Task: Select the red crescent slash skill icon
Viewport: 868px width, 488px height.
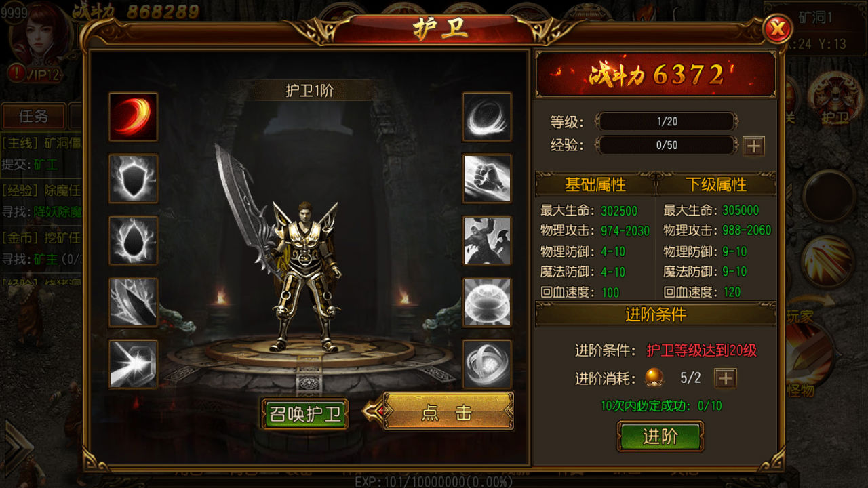Action: pos(133,117)
